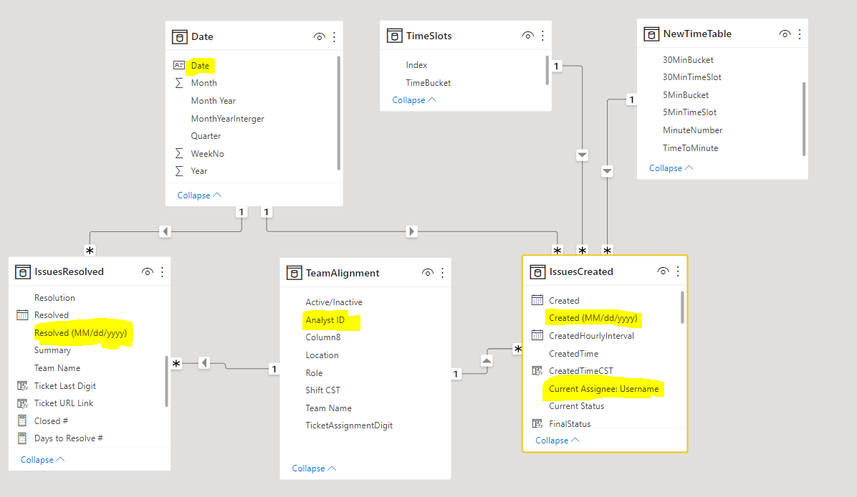Click the IssuesCreated table header icon
Screen dimensions: 857x497
[537, 272]
